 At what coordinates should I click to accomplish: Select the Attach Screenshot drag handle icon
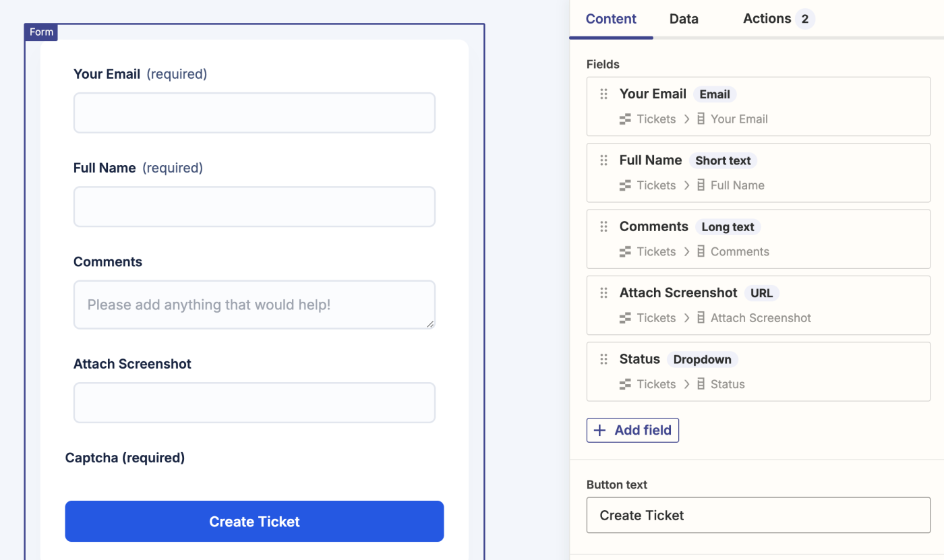click(604, 293)
